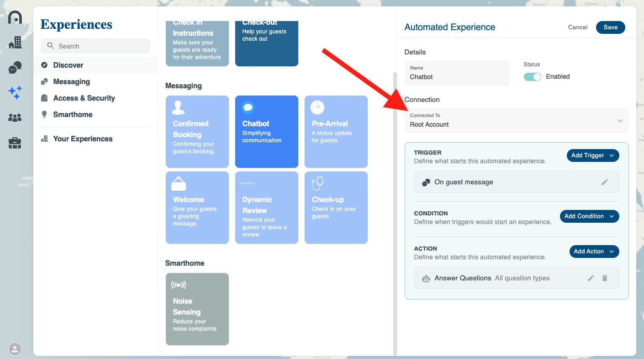Open the Add Action dropdown

[x=594, y=252]
